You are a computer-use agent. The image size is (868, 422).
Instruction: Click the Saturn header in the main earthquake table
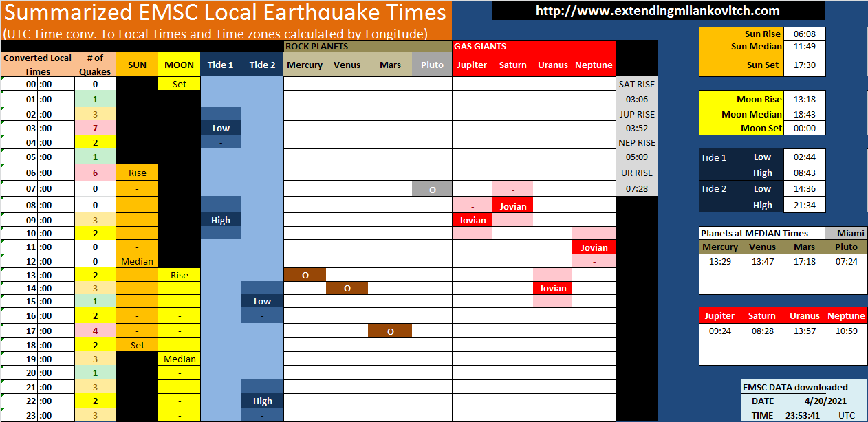tap(513, 65)
